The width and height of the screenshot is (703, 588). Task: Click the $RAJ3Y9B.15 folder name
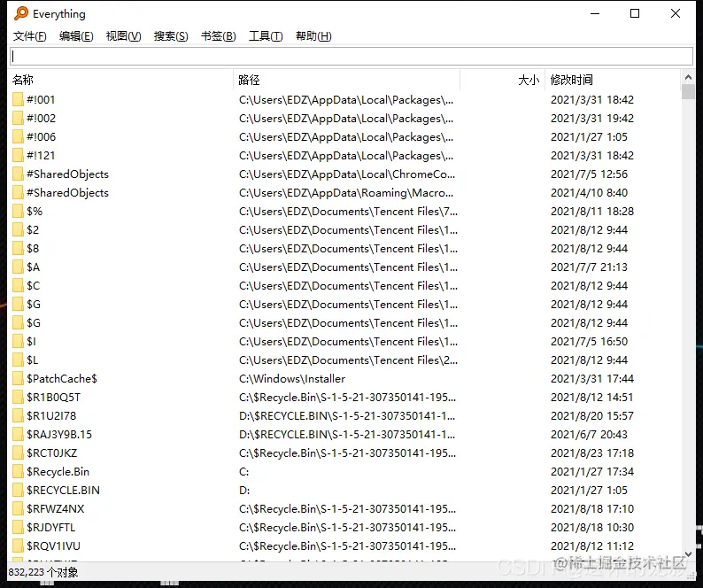click(x=59, y=435)
